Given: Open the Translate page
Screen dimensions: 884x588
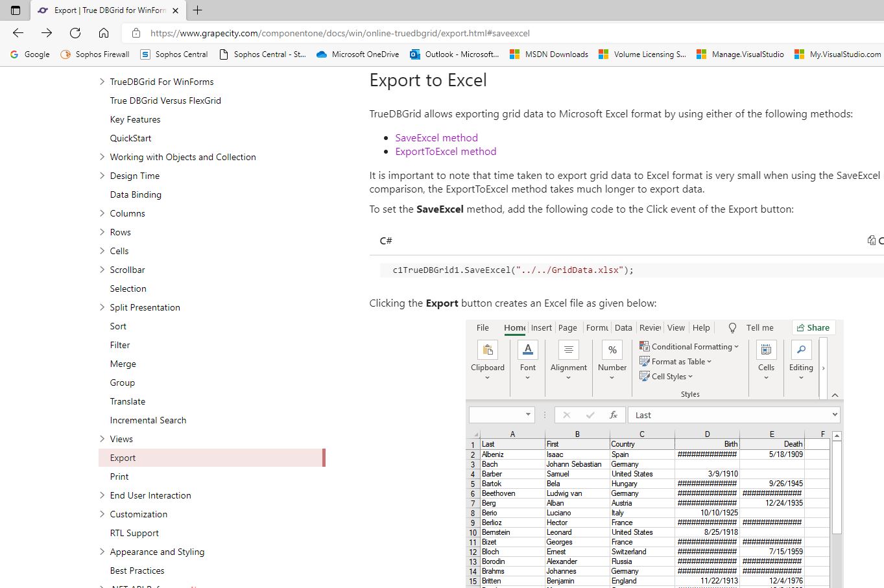Looking at the screenshot, I should (127, 401).
